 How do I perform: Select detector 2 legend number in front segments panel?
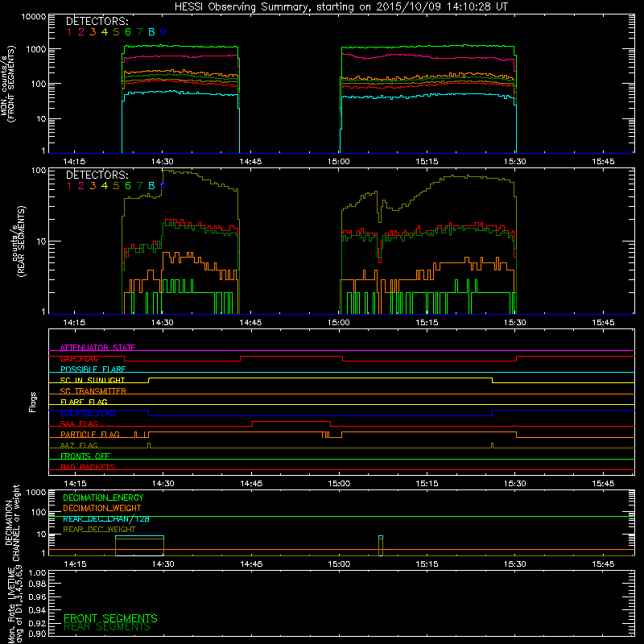click(81, 32)
